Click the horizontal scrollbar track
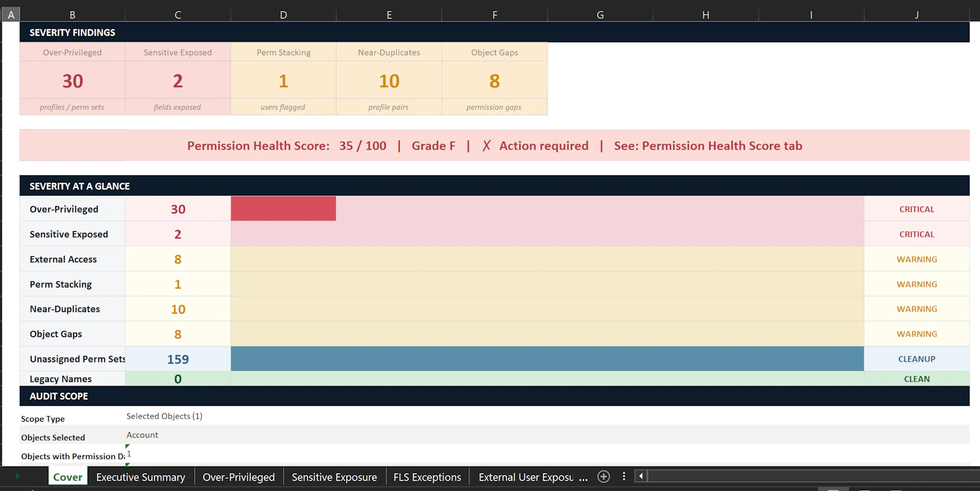Screen dimensions: 980x491 click(x=813, y=476)
